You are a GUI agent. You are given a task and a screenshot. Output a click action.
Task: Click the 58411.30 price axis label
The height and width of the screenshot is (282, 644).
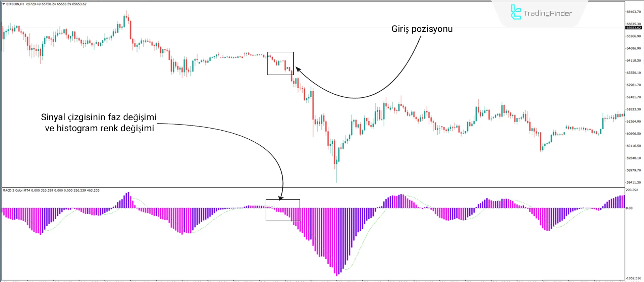pos(633,182)
